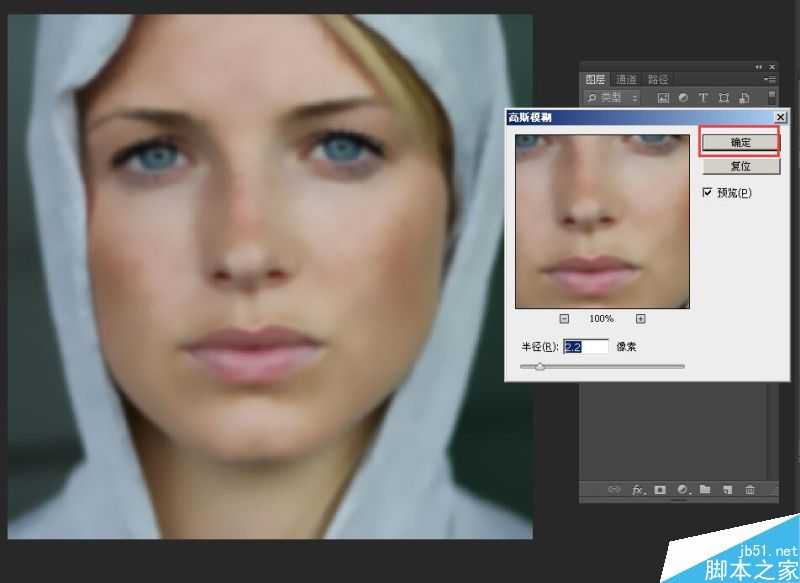Zoom out the blur preview with minus
The image size is (800, 583).
(564, 319)
